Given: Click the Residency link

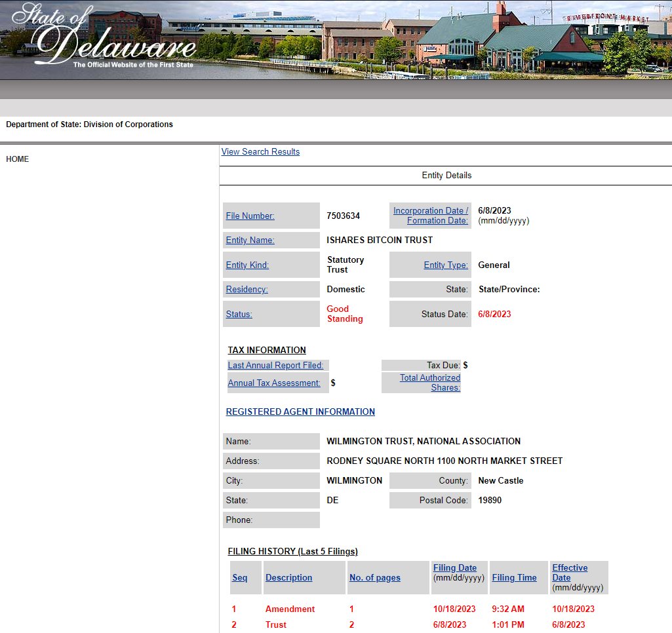Looking at the screenshot, I should 247,289.
